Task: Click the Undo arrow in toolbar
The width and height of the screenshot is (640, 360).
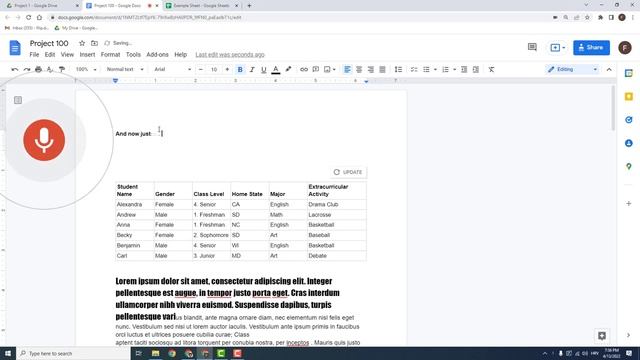Action: (15, 69)
